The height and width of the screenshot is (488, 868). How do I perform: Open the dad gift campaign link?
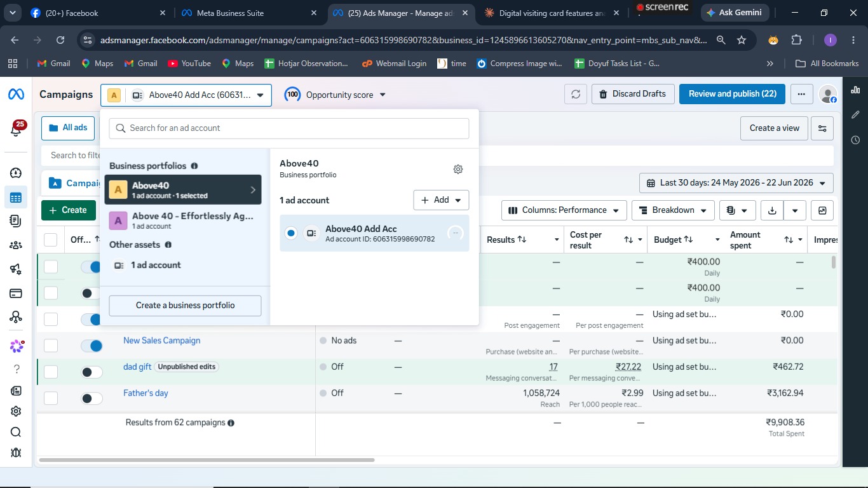pyautogui.click(x=137, y=367)
